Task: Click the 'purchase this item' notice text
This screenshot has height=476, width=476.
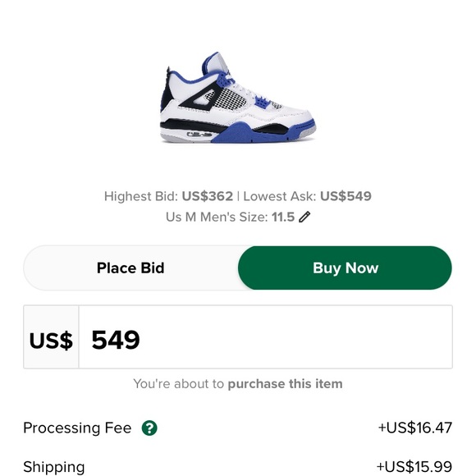Action: pyautogui.click(x=285, y=384)
